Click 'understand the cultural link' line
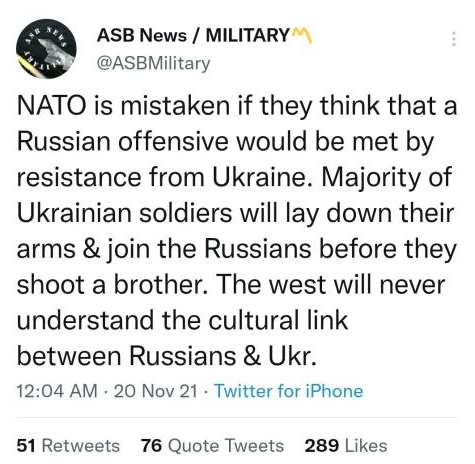The image size is (475, 464). [182, 321]
